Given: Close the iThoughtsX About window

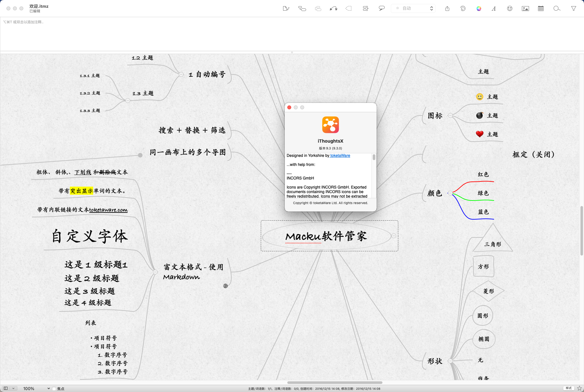Looking at the screenshot, I should pos(289,107).
